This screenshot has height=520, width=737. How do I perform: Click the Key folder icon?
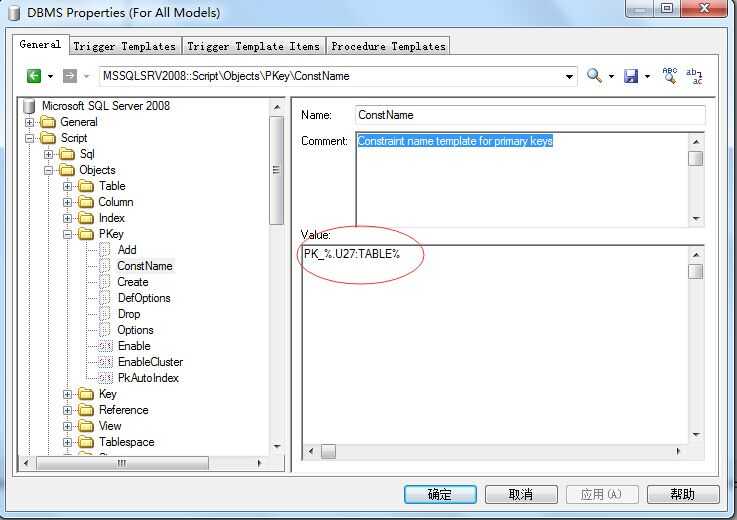(86, 394)
